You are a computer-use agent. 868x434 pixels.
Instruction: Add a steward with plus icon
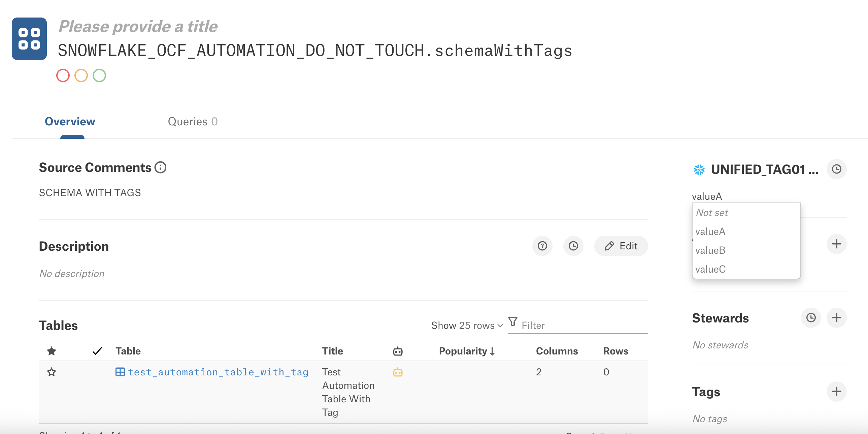(x=836, y=318)
